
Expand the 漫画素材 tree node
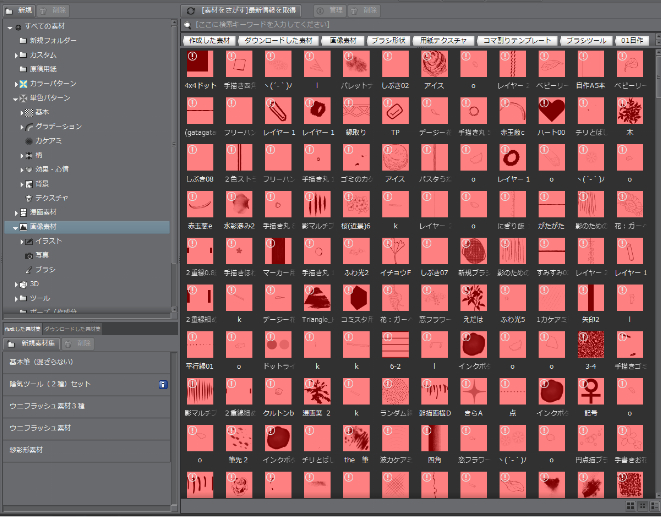[x=14, y=213]
